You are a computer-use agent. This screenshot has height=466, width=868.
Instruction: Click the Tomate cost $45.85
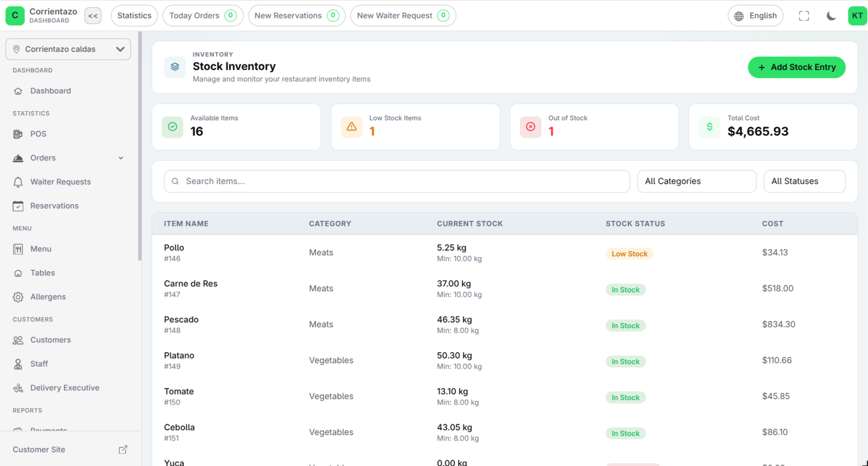pyautogui.click(x=776, y=396)
